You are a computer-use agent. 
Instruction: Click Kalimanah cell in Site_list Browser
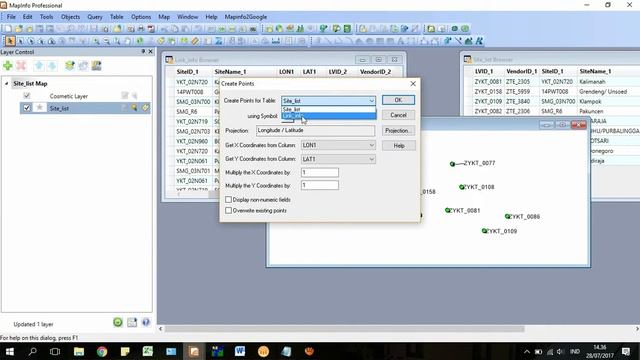click(x=592, y=82)
